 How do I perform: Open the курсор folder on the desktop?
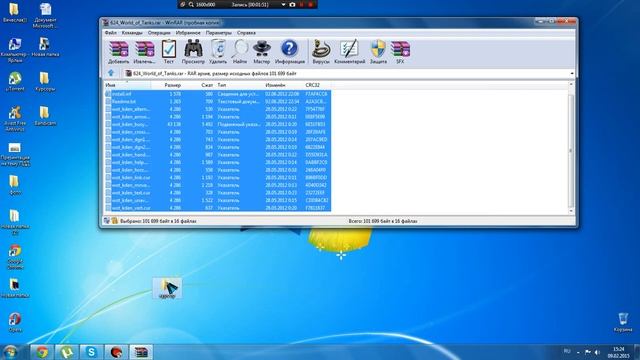click(167, 289)
